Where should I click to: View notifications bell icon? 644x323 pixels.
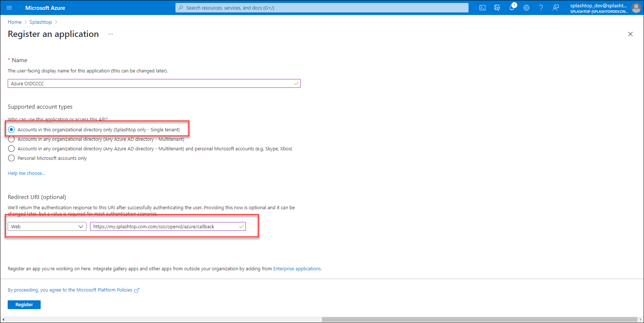[x=512, y=8]
